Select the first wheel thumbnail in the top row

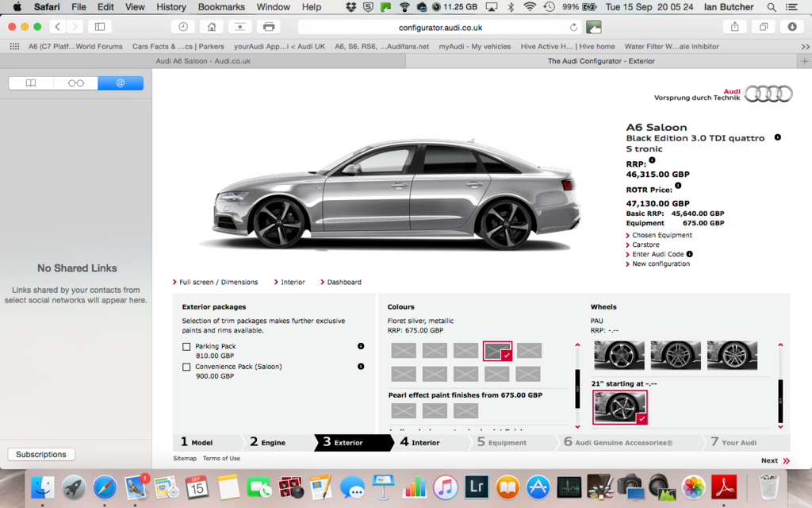point(619,355)
